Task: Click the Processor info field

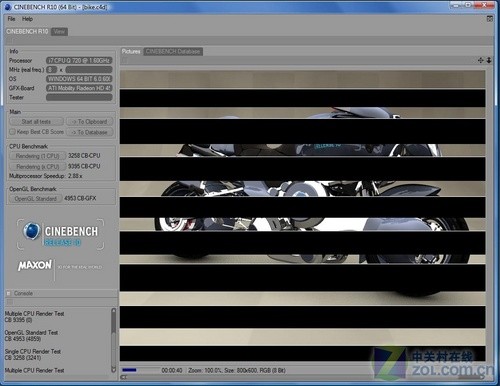Action: 79,61
